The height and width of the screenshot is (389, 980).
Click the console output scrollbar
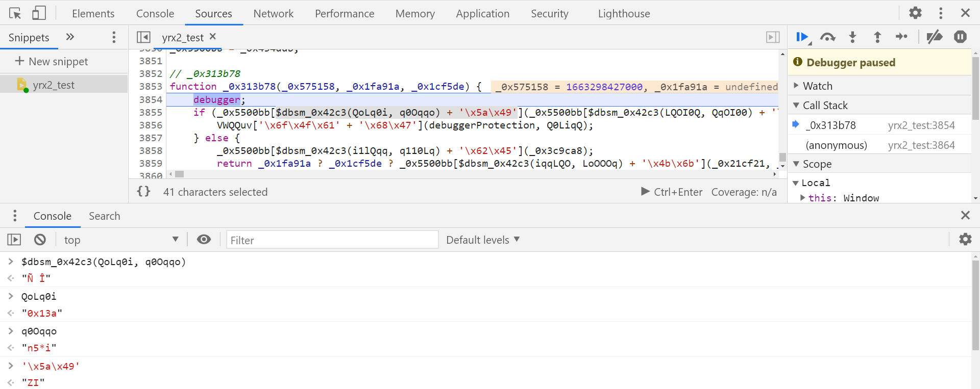pyautogui.click(x=975, y=305)
